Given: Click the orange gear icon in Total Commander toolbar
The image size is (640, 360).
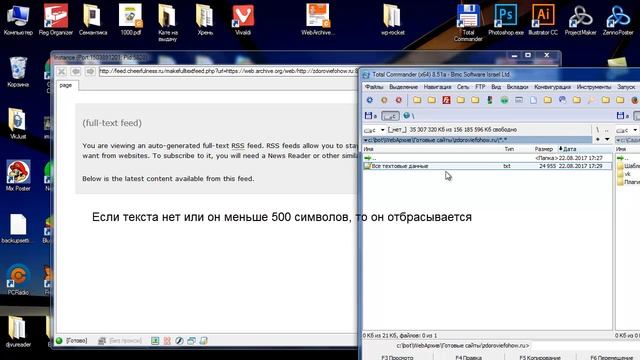Looking at the screenshot, I should coord(384,100).
